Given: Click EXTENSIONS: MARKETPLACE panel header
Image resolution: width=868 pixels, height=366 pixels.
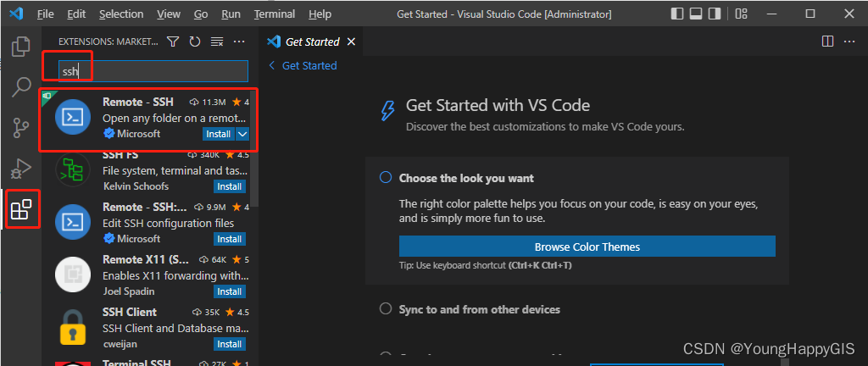Looking at the screenshot, I should point(108,42).
